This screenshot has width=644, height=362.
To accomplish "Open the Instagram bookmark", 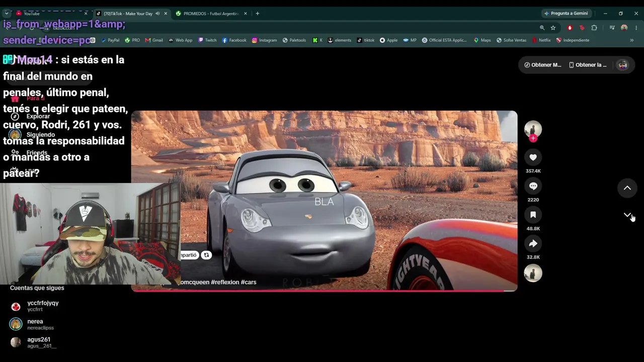I will [x=264, y=40].
